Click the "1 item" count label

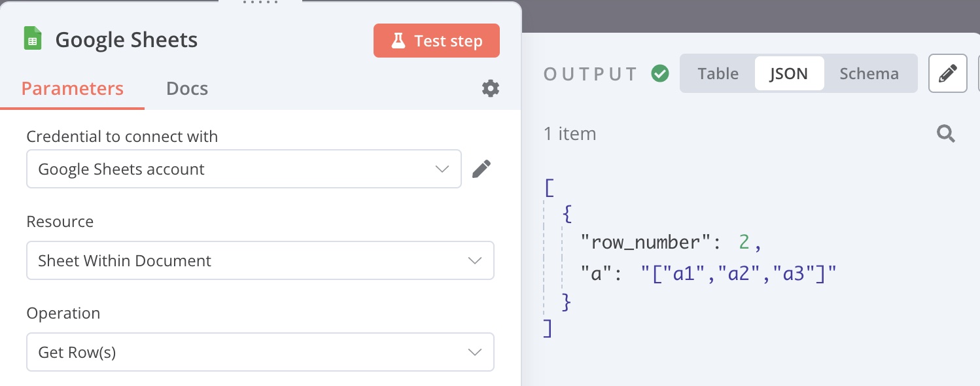570,133
